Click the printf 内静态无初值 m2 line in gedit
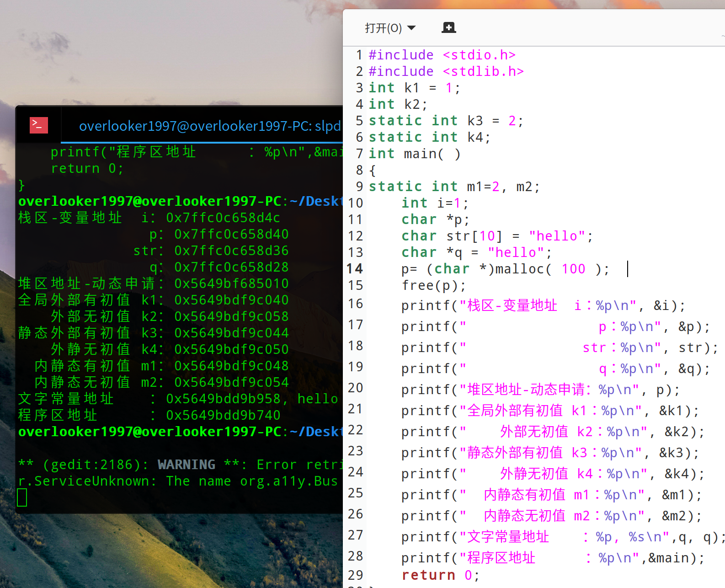The image size is (725, 588). coord(552,516)
